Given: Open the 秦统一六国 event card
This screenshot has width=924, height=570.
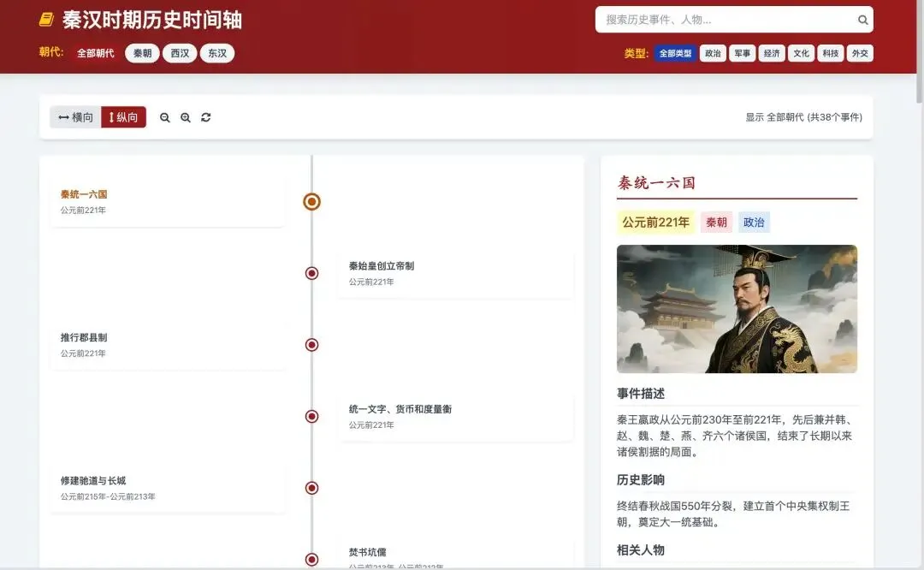Looking at the screenshot, I should (x=168, y=202).
